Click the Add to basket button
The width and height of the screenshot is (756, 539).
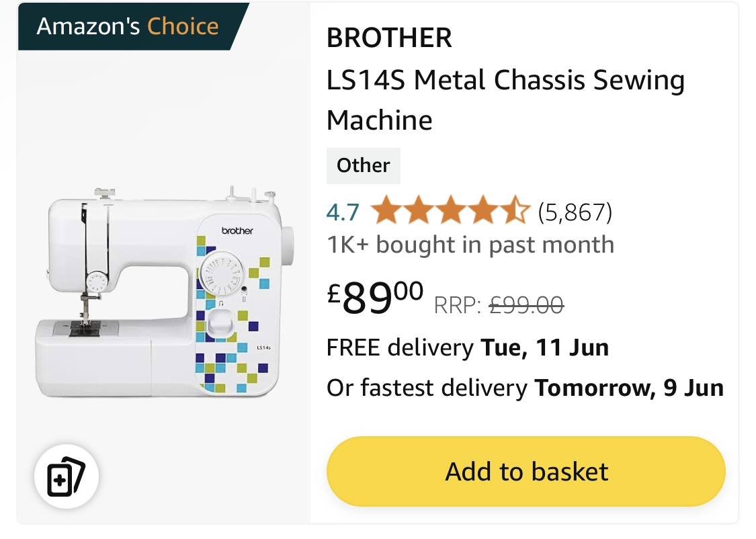click(x=526, y=472)
